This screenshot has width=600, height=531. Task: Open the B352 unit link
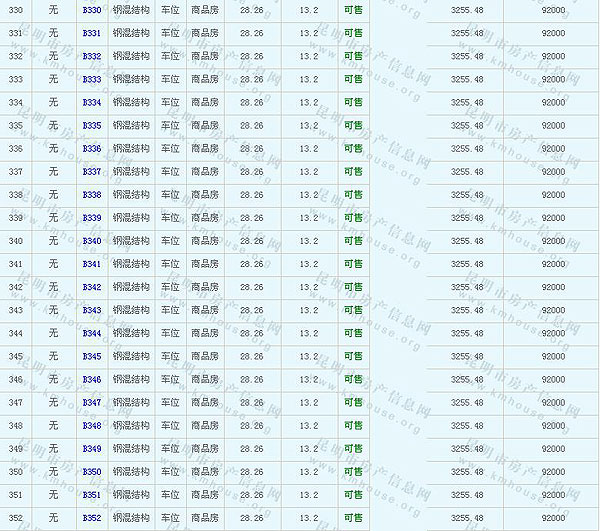coord(92,517)
